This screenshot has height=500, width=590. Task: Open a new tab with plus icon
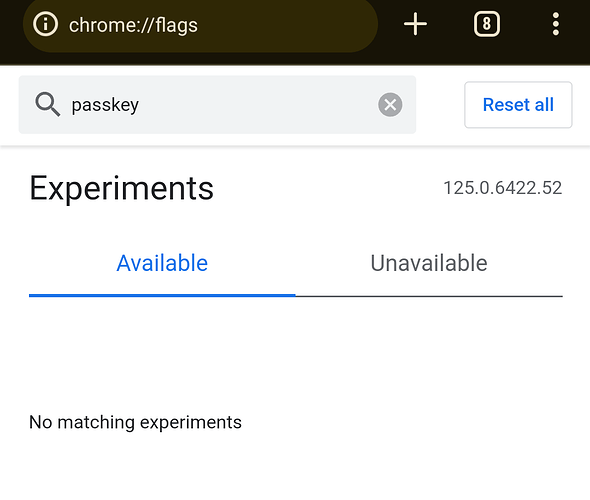click(415, 24)
